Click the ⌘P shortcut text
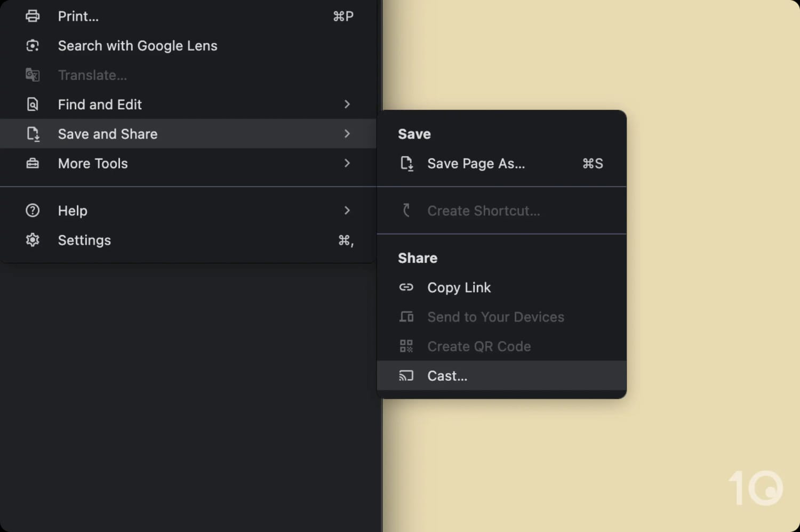The width and height of the screenshot is (800, 532). [x=343, y=16]
